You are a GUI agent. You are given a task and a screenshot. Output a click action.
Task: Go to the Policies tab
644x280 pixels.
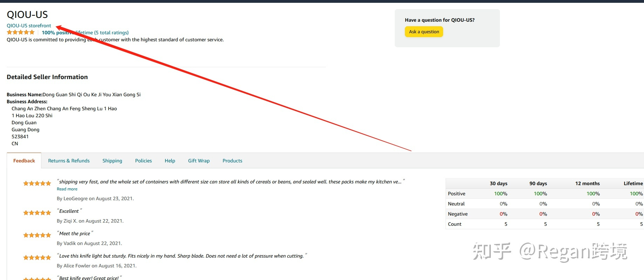click(x=143, y=161)
